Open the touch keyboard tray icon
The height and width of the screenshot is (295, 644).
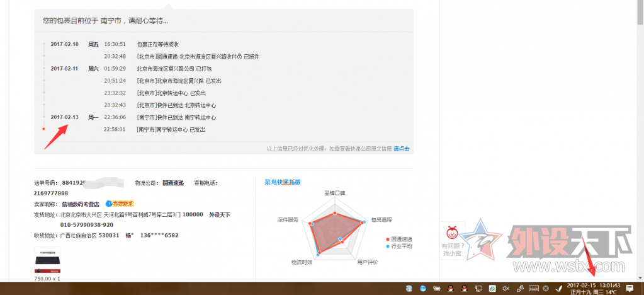(x=533, y=289)
